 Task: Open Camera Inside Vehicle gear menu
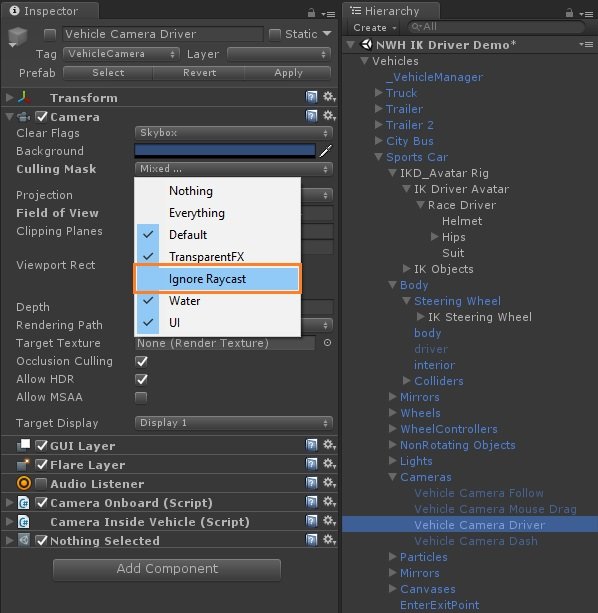pos(329,521)
